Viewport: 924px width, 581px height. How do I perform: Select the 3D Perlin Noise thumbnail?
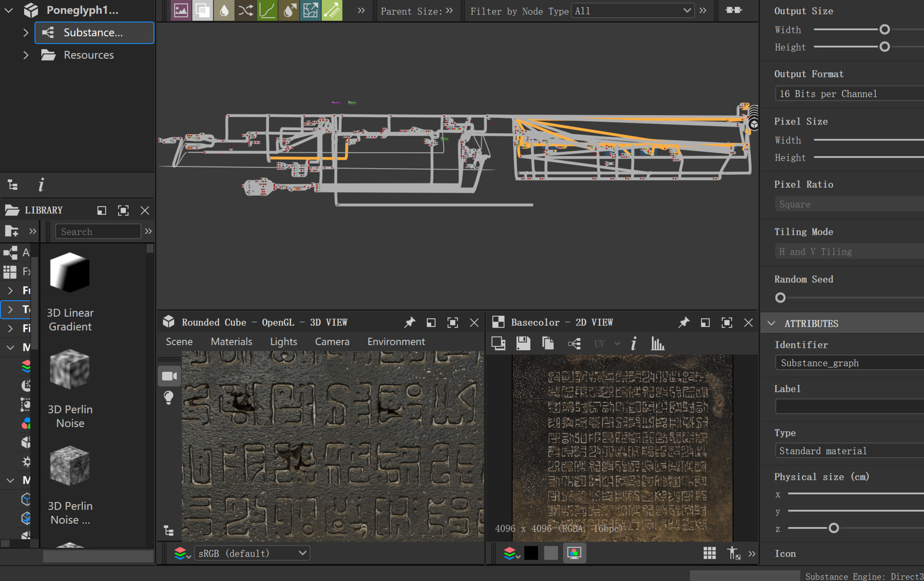click(70, 370)
